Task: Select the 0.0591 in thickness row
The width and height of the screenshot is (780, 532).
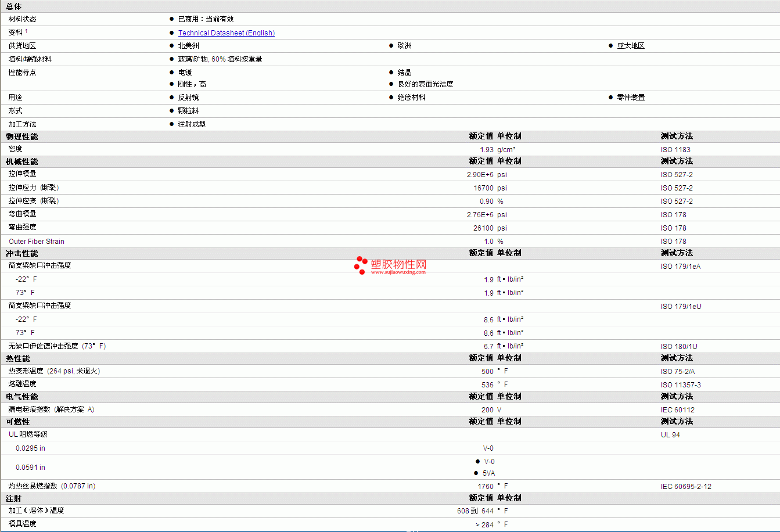Action: coord(30,468)
